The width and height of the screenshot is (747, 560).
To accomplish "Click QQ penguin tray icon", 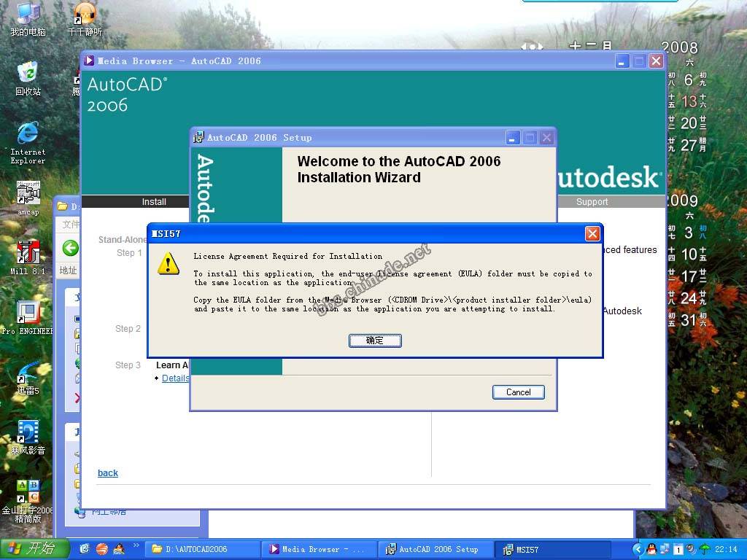I will pyautogui.click(x=651, y=550).
